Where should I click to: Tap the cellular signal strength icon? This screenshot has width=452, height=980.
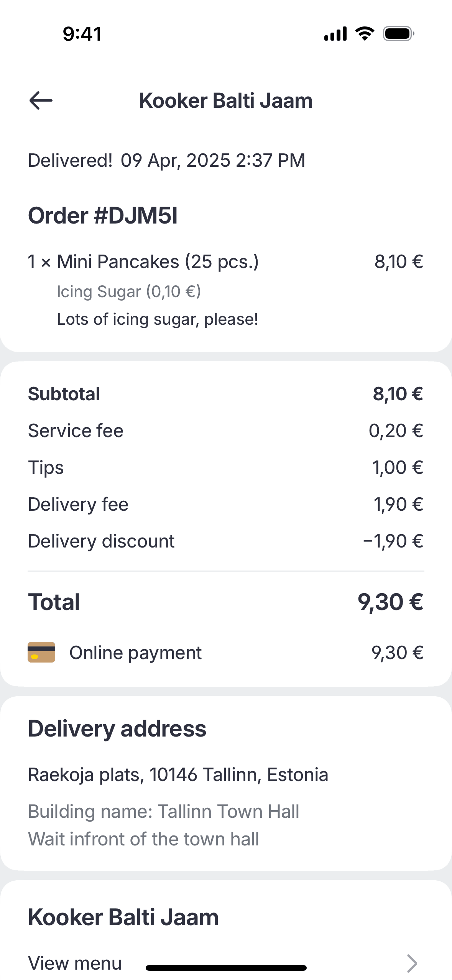[335, 34]
